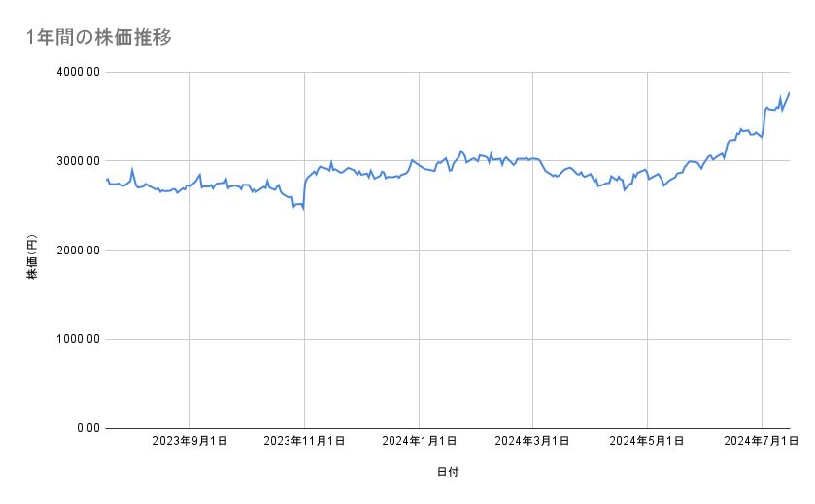Click the highest point of the price line
Viewport: 815px width, 504px height.
click(789, 93)
